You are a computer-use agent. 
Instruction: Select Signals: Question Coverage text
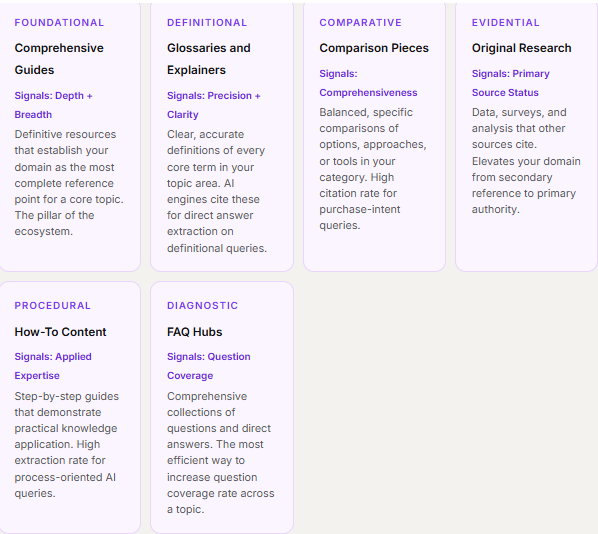pos(209,366)
